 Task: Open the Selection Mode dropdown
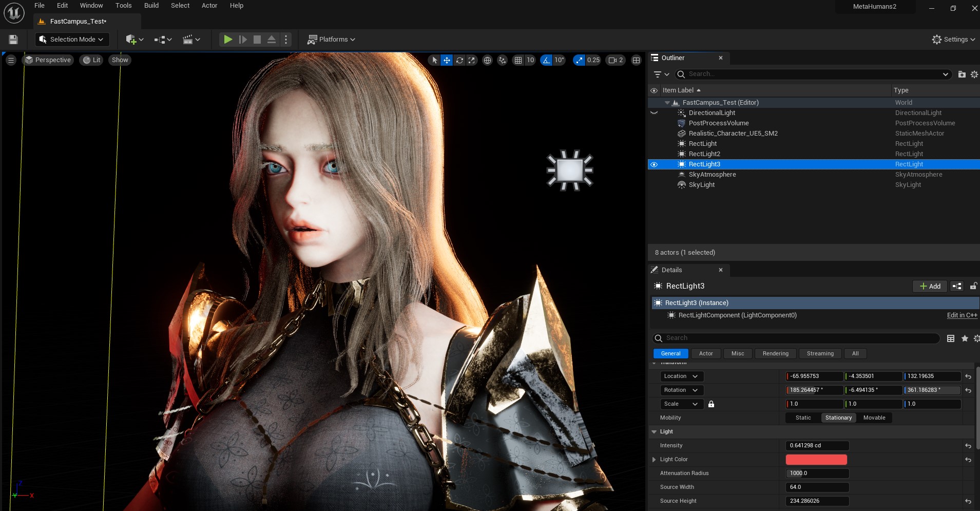tap(72, 40)
